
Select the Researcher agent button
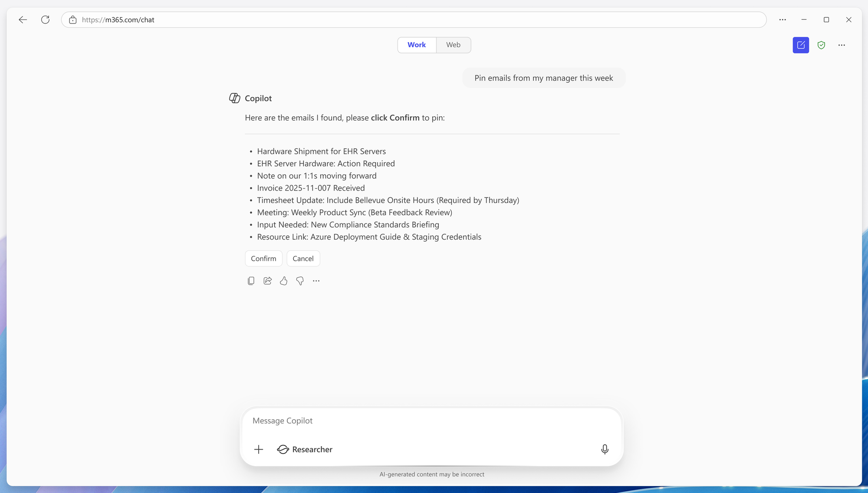[x=305, y=449]
